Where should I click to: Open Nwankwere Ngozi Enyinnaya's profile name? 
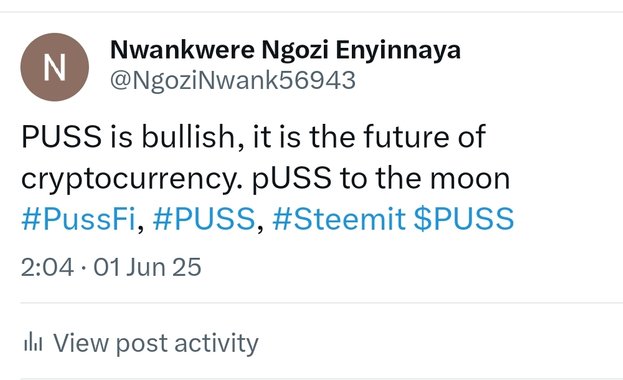click(285, 50)
